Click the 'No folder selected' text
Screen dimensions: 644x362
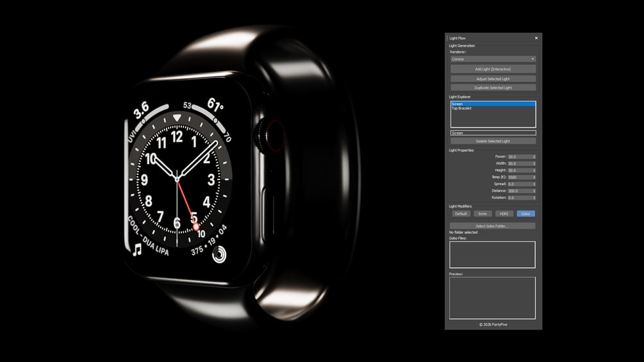click(x=463, y=233)
